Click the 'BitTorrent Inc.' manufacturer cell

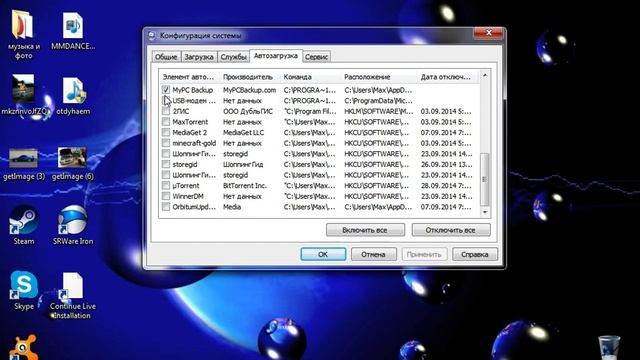point(245,185)
